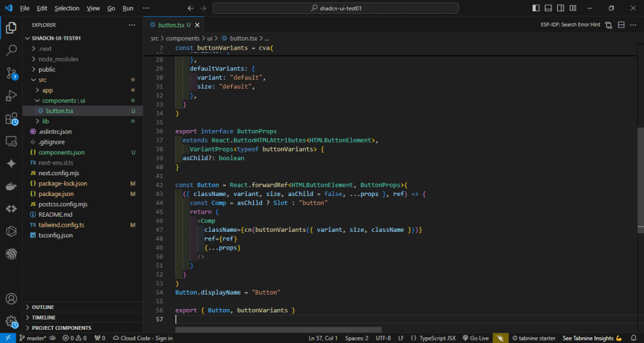Expand the lib folder

click(46, 121)
